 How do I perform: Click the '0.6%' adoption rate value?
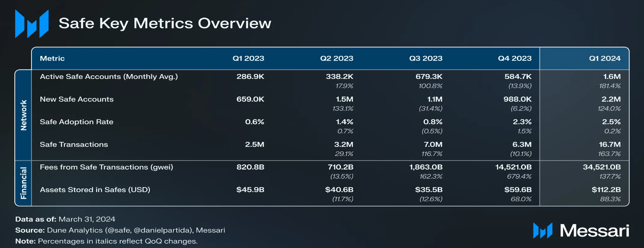pyautogui.click(x=255, y=122)
